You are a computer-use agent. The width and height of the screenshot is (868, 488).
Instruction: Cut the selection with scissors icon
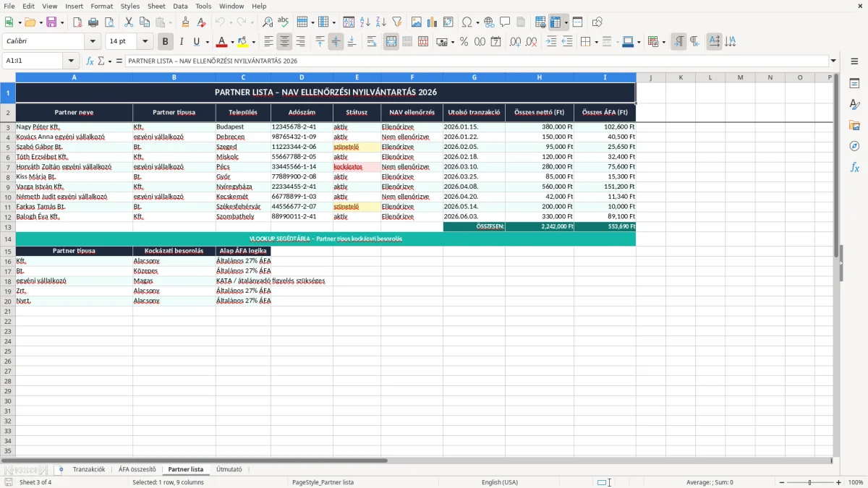[129, 22]
